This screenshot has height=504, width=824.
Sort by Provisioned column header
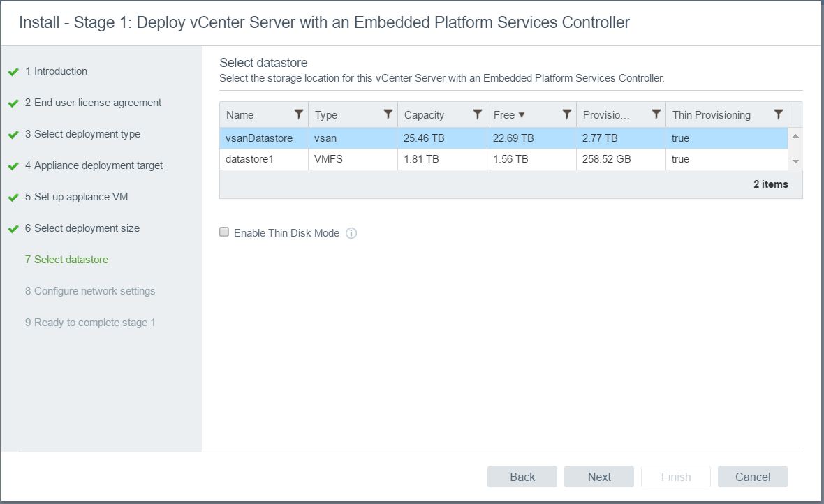pos(606,115)
